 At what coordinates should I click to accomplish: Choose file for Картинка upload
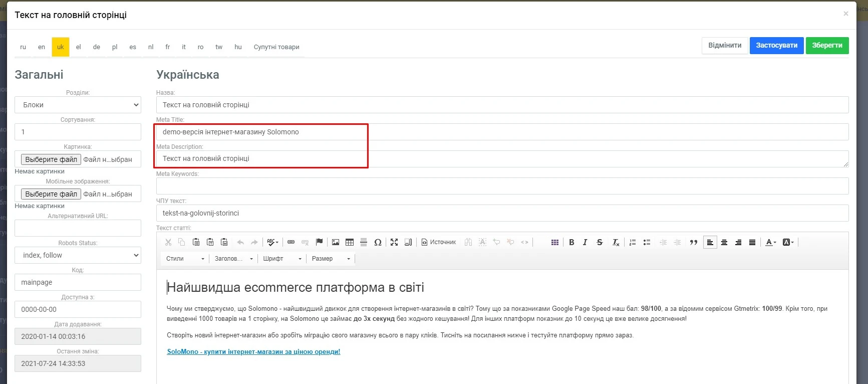[51, 159]
